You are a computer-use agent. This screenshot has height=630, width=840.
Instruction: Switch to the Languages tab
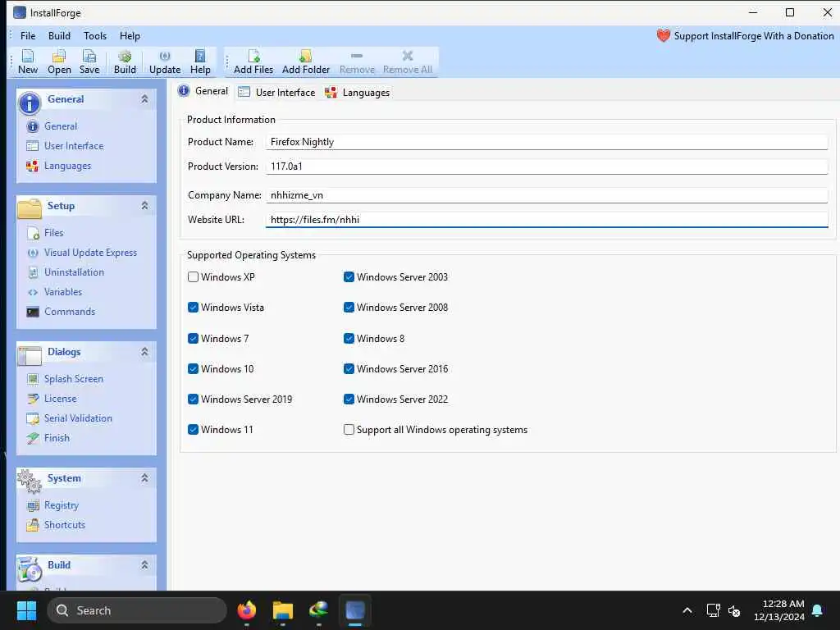tap(358, 92)
